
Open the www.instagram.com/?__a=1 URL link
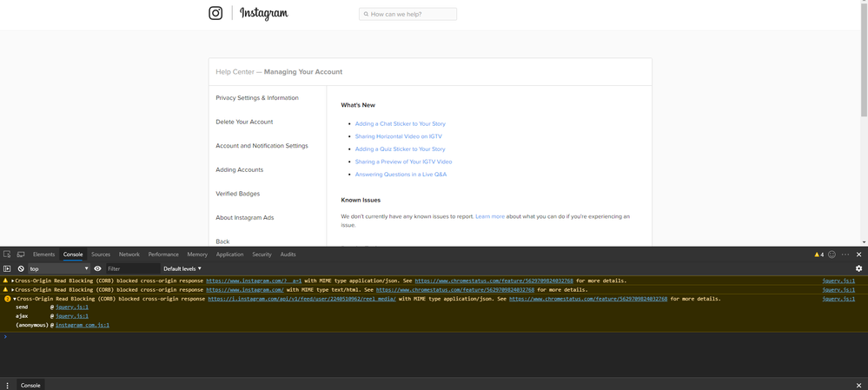click(254, 281)
